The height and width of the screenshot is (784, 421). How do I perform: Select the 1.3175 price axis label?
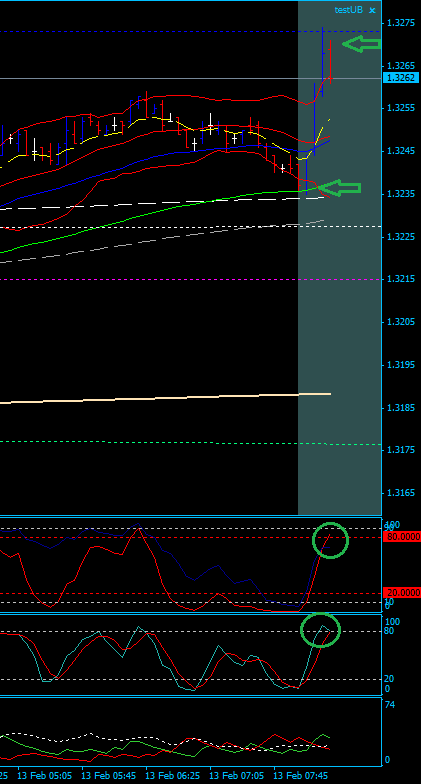coord(400,450)
